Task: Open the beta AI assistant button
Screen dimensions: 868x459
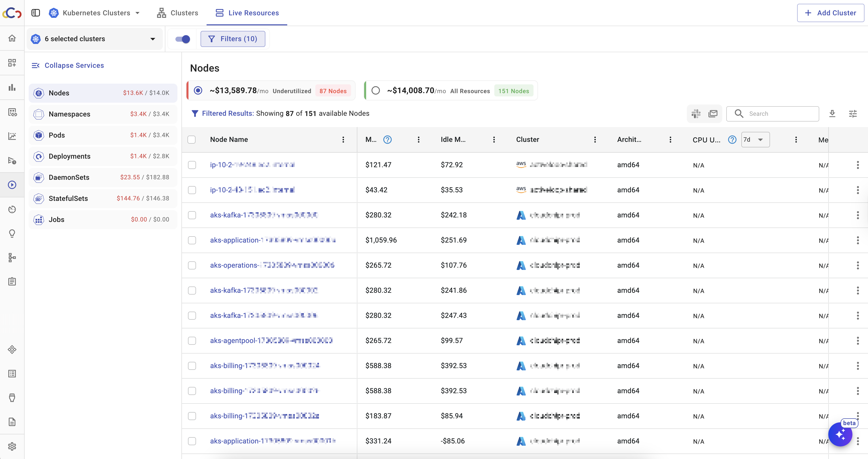Action: (x=840, y=434)
